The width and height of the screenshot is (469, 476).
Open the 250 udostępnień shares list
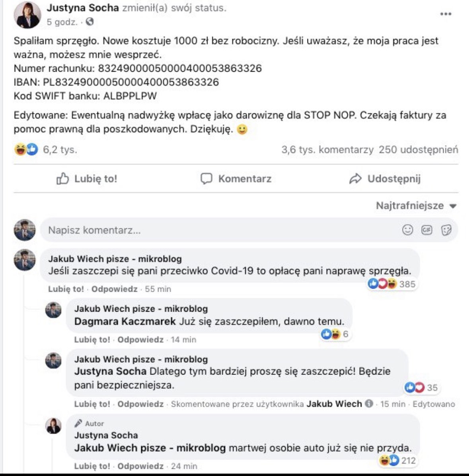(x=418, y=150)
